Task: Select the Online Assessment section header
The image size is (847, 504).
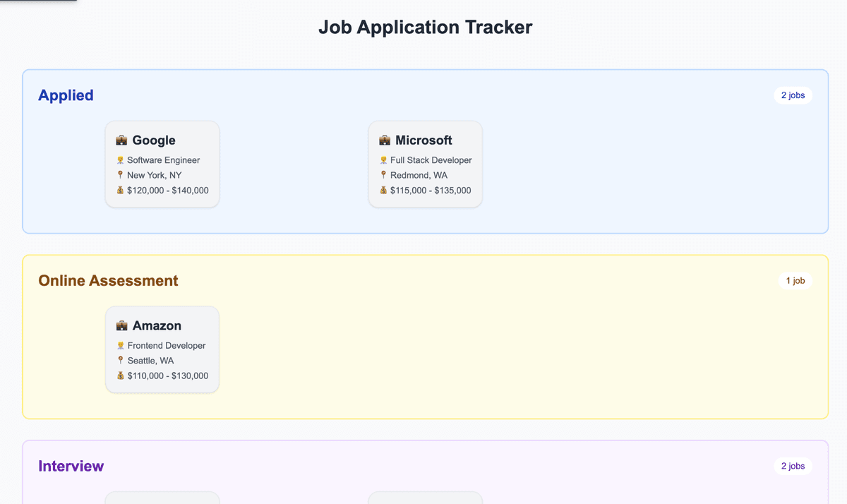Action: tap(107, 280)
